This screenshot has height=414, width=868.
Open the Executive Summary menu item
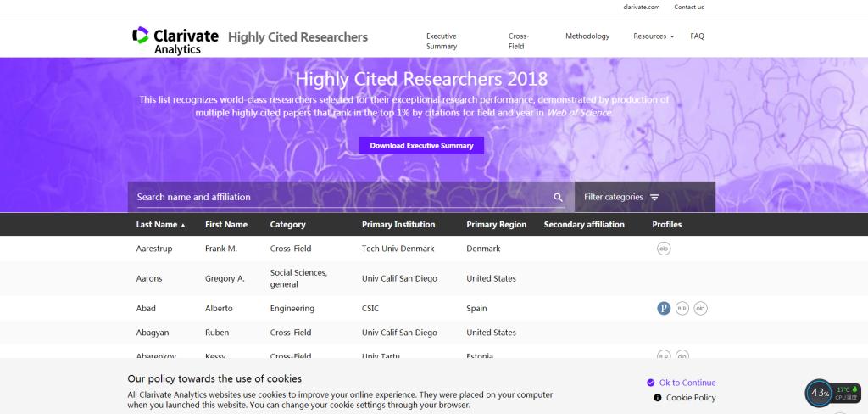(441, 42)
